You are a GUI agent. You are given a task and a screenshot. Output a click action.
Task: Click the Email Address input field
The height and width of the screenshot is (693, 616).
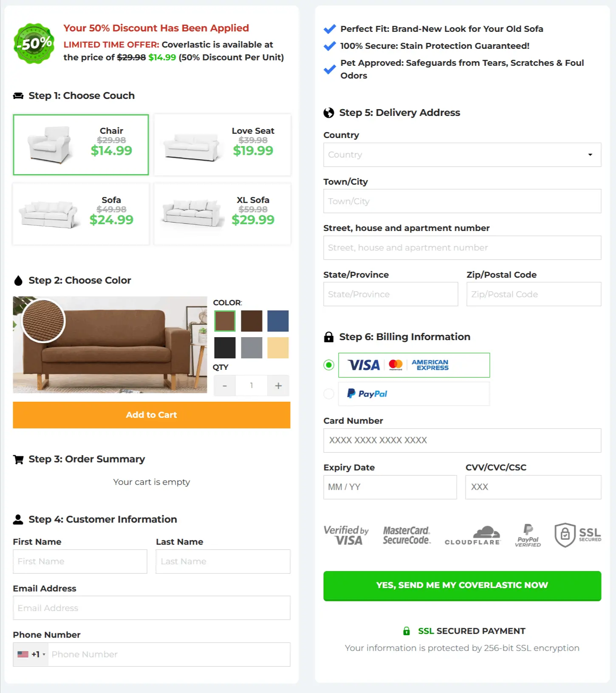tap(151, 608)
